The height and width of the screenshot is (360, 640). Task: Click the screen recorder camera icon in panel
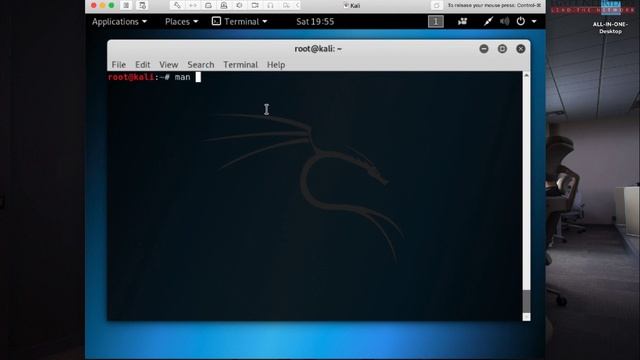pyautogui.click(x=462, y=22)
